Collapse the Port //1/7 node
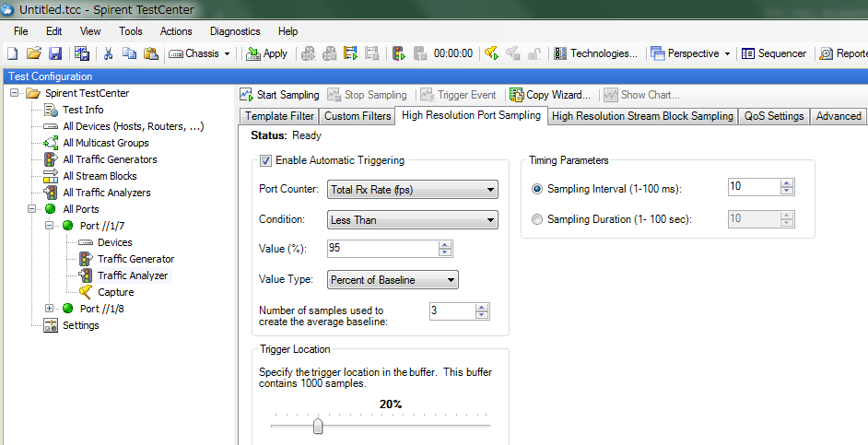868x445 pixels. click(x=49, y=226)
